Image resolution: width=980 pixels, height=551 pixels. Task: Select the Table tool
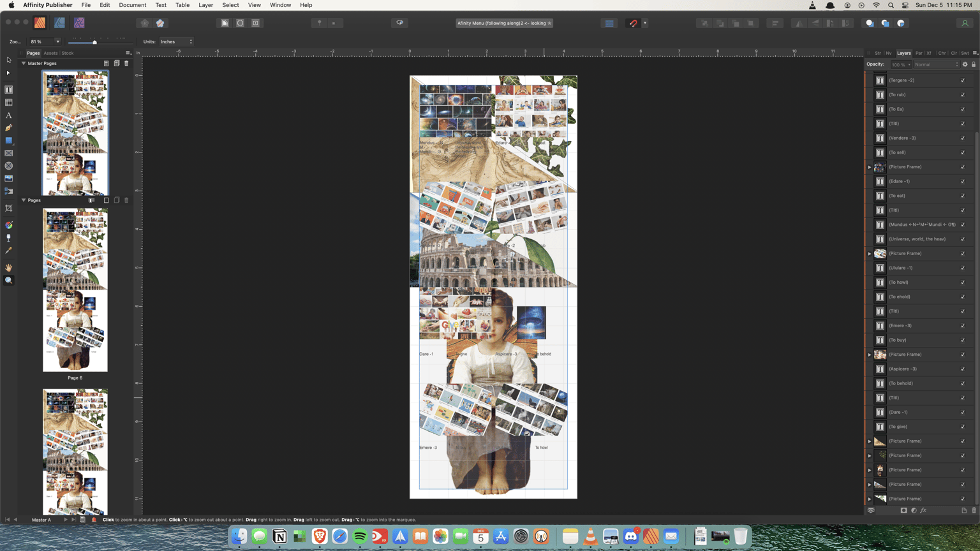tap(9, 103)
